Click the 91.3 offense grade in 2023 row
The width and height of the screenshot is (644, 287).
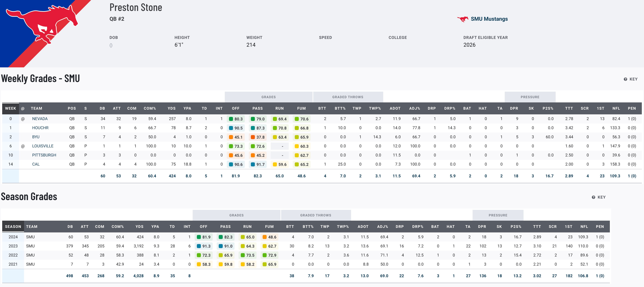204,246
